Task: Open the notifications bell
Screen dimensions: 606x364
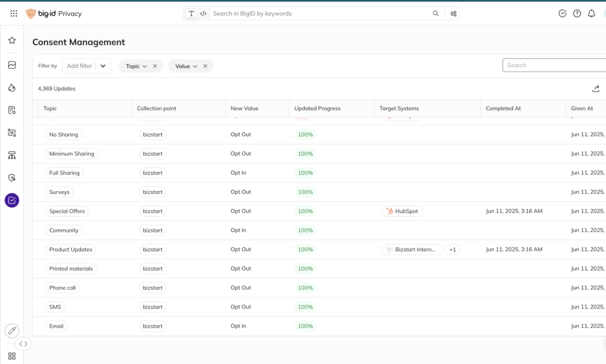Action: click(591, 14)
